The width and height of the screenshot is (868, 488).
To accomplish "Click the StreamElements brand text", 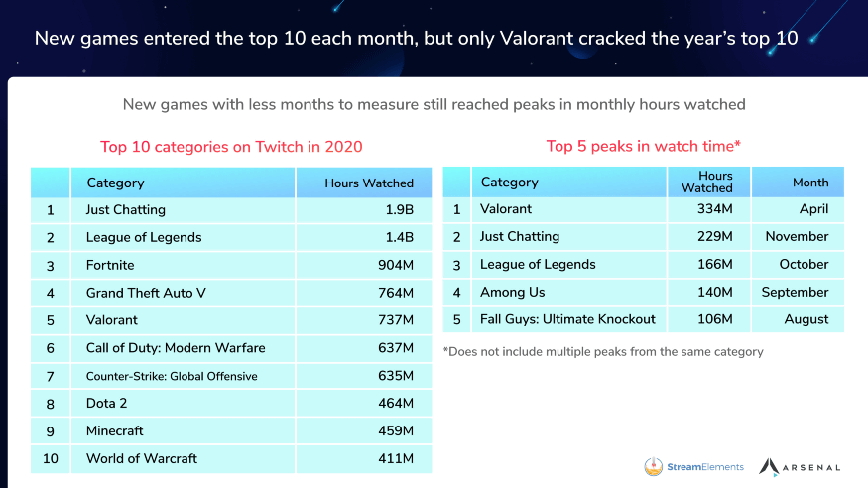I will point(705,466).
